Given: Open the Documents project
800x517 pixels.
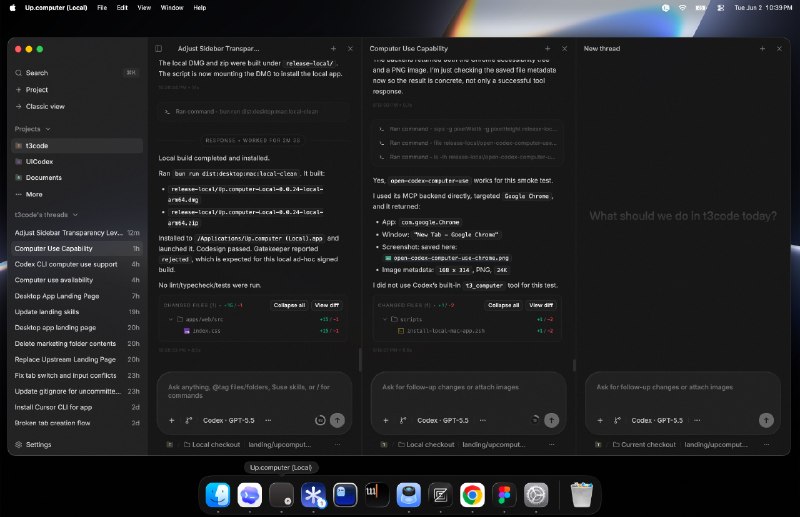Looking at the screenshot, I should (x=77, y=178).
